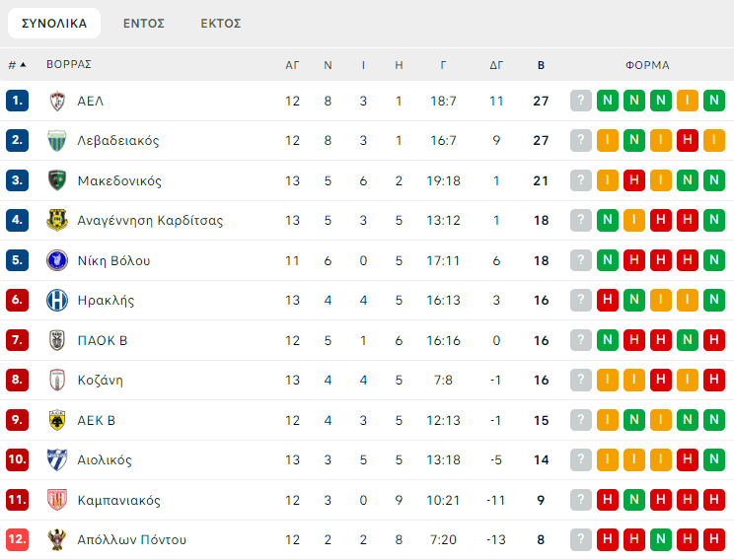Click the ΑΕΛ team crest icon
The height and width of the screenshot is (560, 734).
pos(57,101)
